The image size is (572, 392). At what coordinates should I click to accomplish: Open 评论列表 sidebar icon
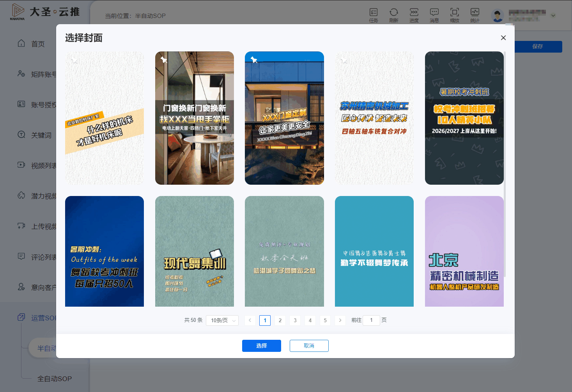point(21,256)
